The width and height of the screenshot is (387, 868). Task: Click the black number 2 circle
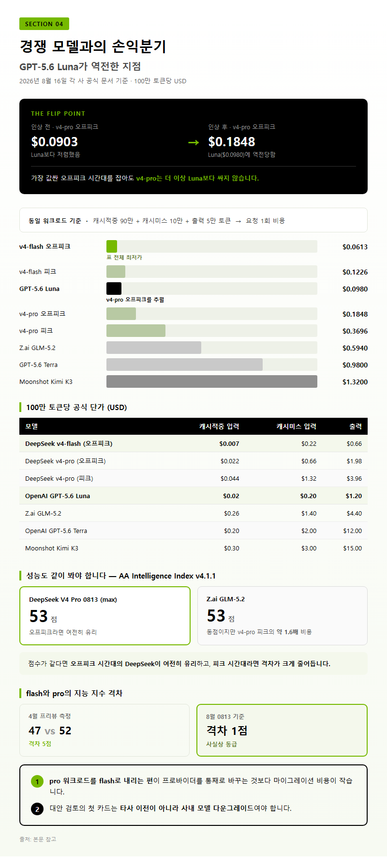pos(37,809)
